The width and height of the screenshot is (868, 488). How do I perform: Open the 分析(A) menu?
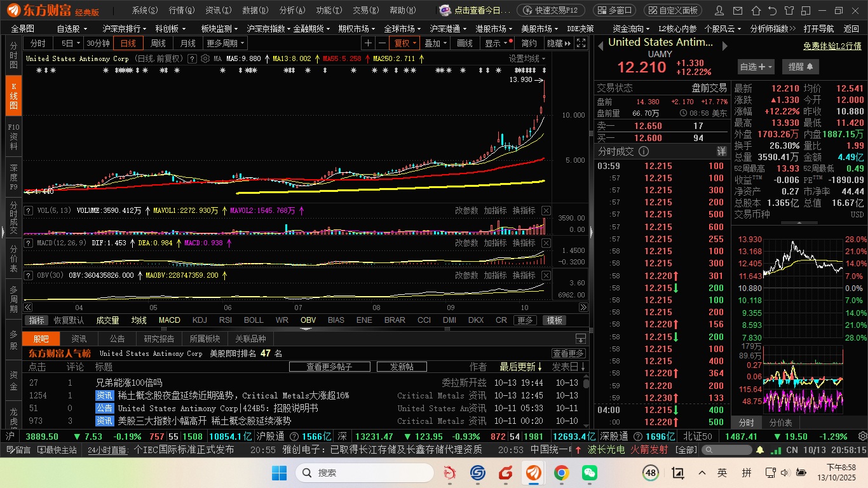click(x=292, y=10)
